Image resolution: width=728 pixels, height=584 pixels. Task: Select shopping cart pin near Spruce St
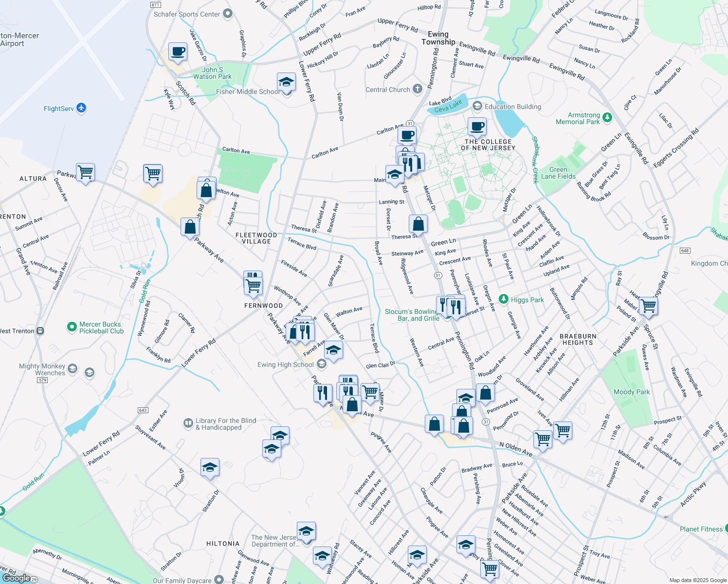[x=648, y=307]
